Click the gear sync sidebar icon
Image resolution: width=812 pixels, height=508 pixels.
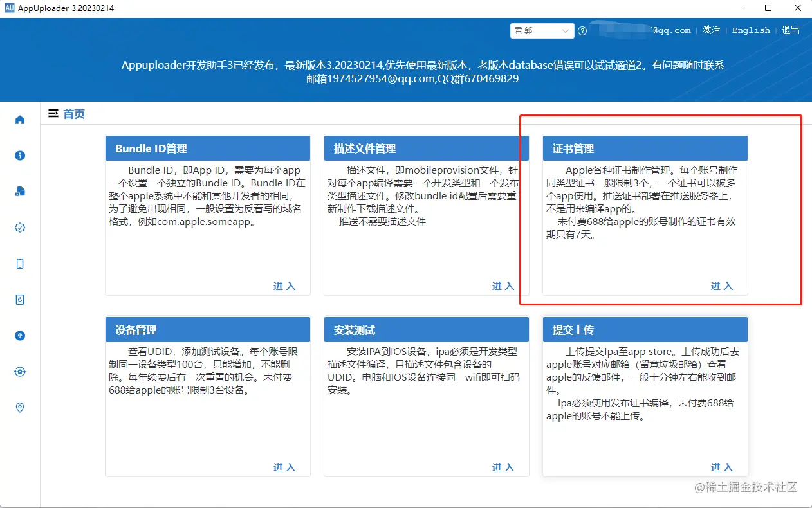click(20, 372)
